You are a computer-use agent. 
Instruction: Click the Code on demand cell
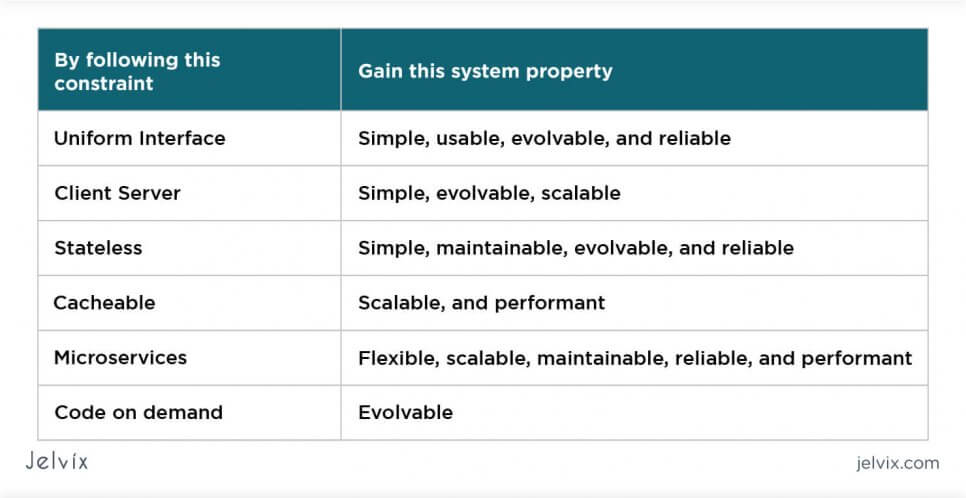(189, 412)
